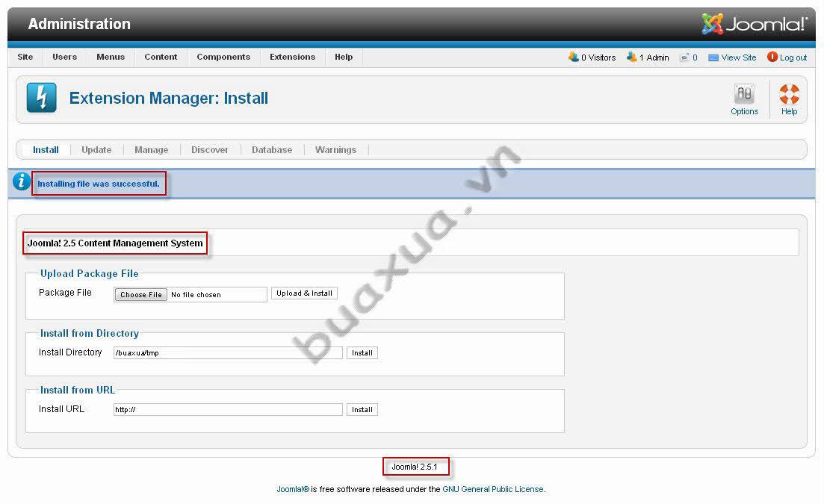
Task: Focus the Install URL input field
Action: (228, 409)
